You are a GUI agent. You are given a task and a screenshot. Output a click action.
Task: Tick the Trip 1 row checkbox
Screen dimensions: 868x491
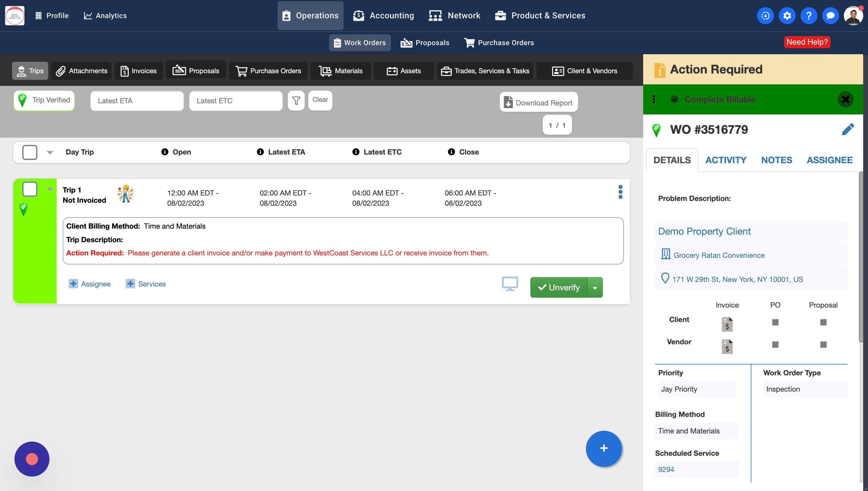30,189
